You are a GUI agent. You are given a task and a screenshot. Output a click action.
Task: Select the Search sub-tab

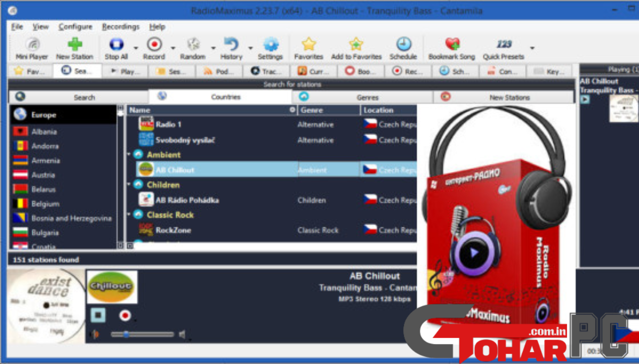[x=78, y=97]
